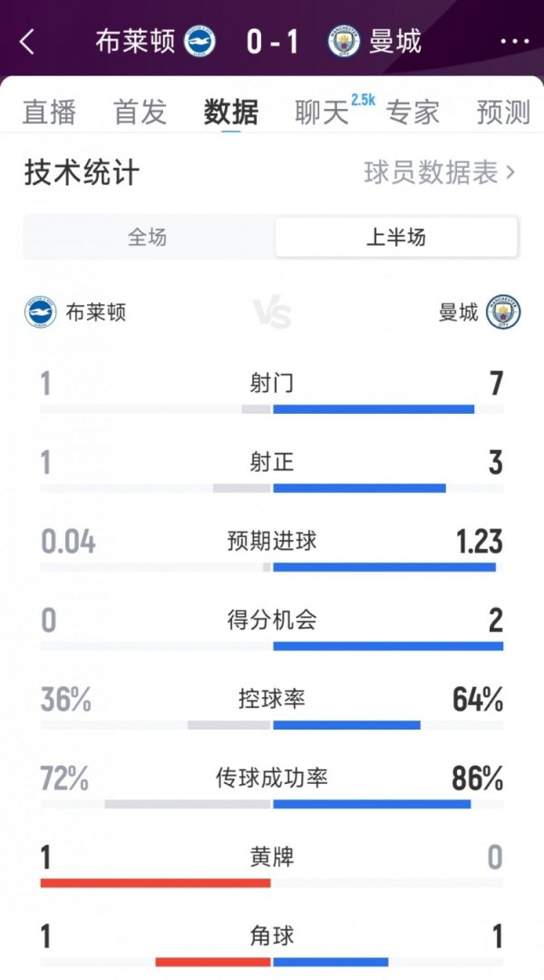Switch to the 全场 (full match) view
This screenshot has width=544, height=980.
click(x=150, y=235)
